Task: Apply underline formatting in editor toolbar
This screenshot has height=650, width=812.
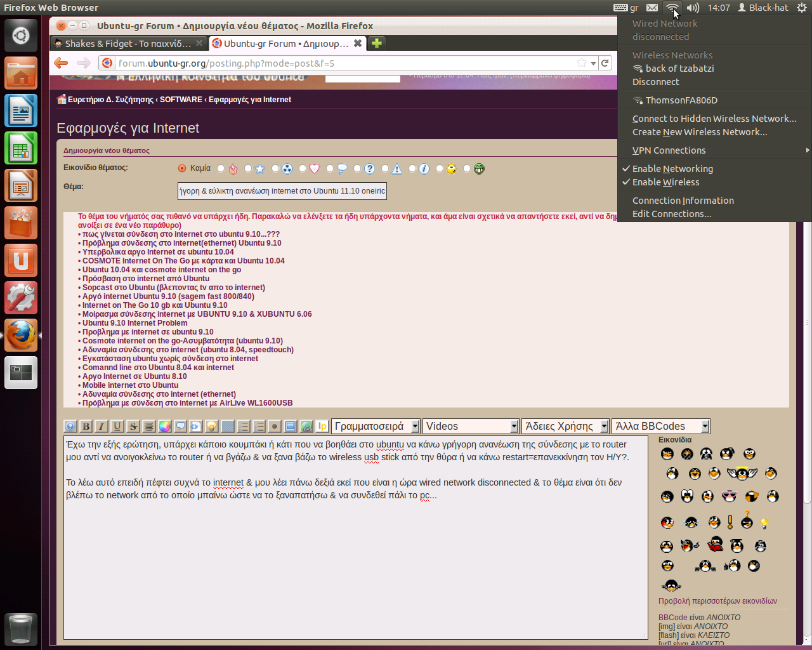Action: [117, 427]
